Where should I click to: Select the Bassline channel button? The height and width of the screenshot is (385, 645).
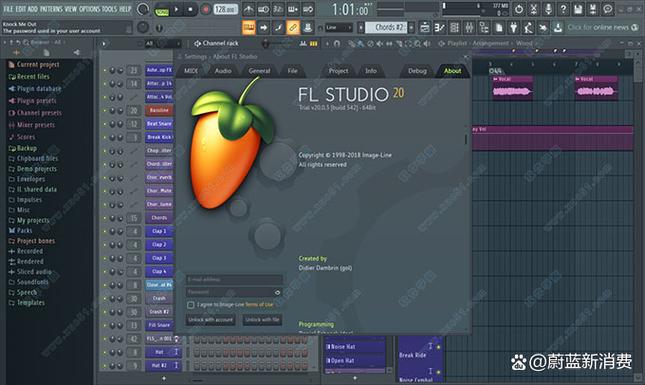[x=159, y=110]
